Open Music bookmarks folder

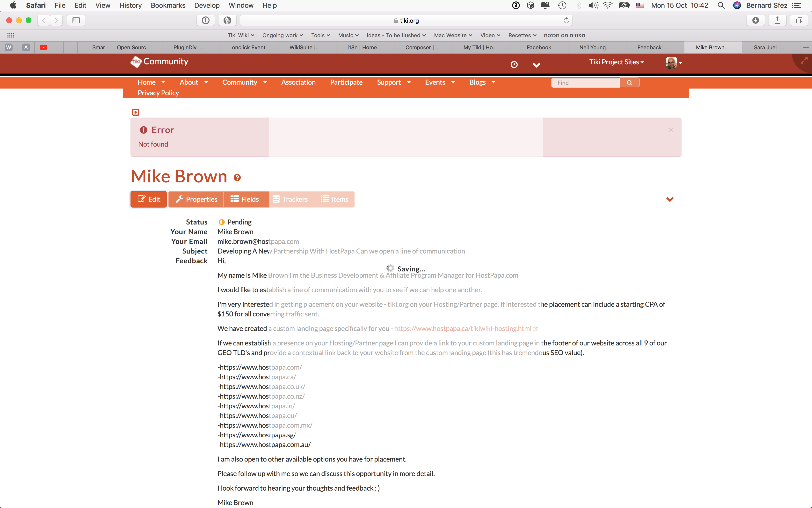tap(348, 35)
